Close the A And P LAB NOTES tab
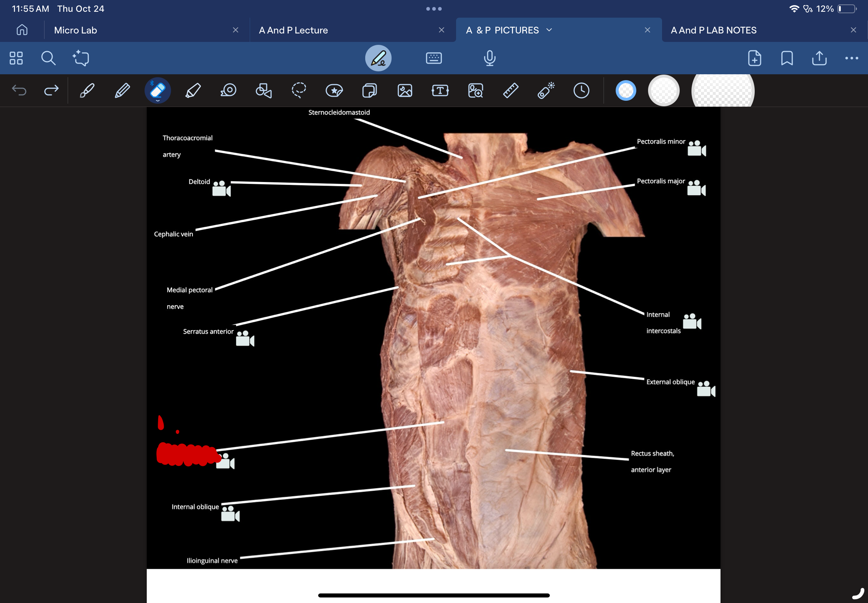 point(853,30)
